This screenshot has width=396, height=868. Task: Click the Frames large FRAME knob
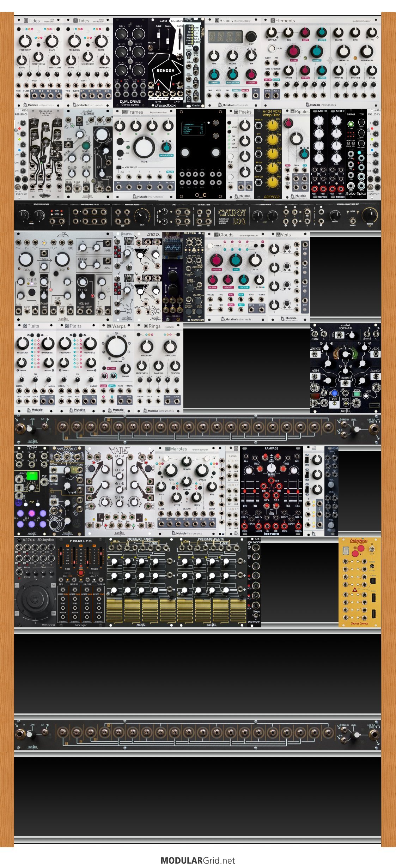pyautogui.click(x=144, y=147)
